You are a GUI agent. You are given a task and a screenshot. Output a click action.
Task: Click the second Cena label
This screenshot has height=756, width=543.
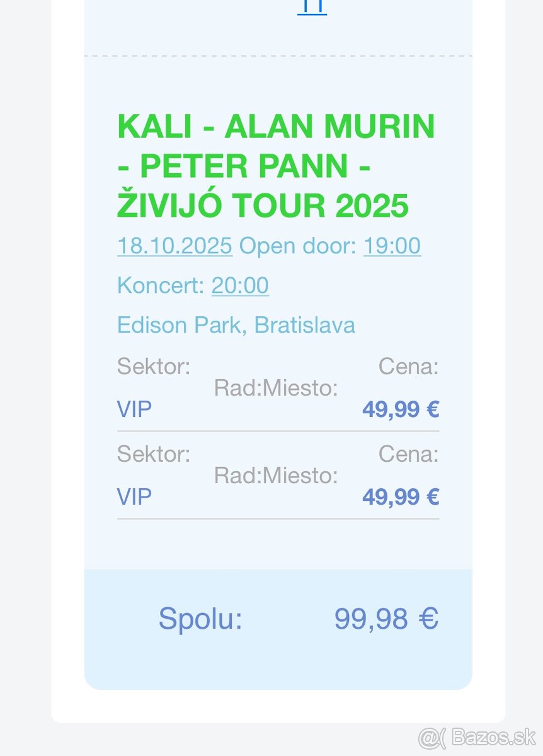point(408,454)
